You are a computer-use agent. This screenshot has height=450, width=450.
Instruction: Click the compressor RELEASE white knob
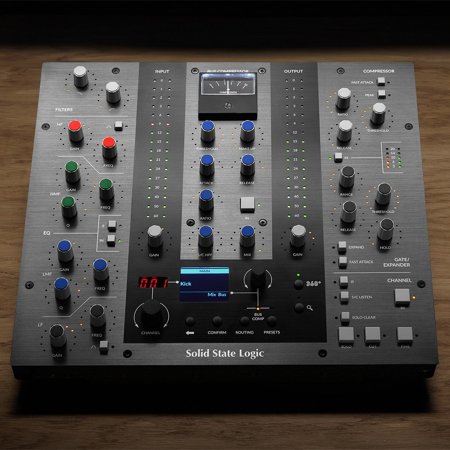click(x=345, y=131)
